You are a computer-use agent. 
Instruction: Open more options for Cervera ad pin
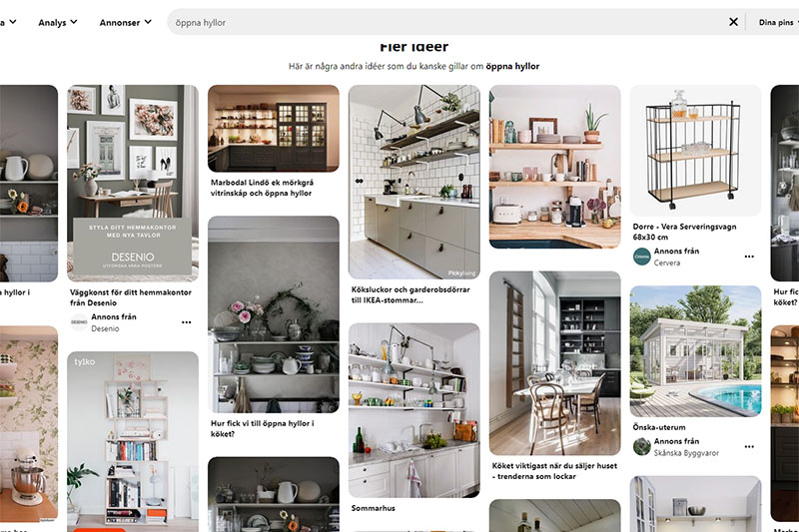point(749,257)
